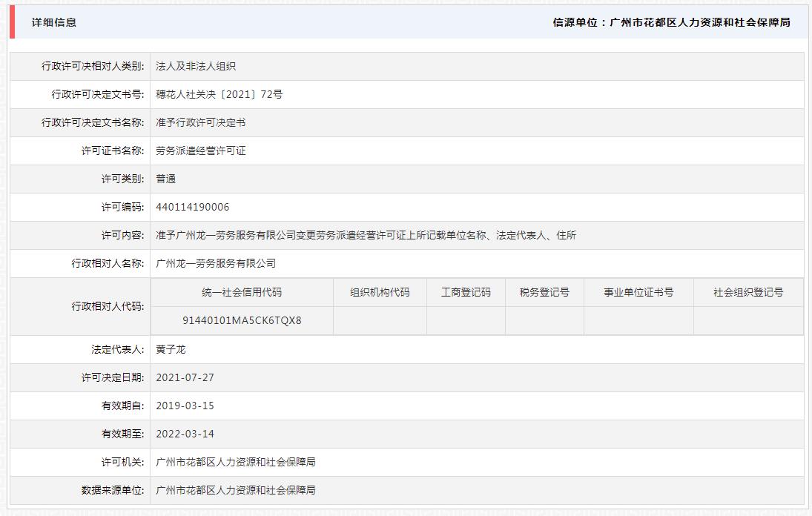Image resolution: width=812 pixels, height=516 pixels.
Task: Click the label 数据来源单位
Action: pos(113,490)
